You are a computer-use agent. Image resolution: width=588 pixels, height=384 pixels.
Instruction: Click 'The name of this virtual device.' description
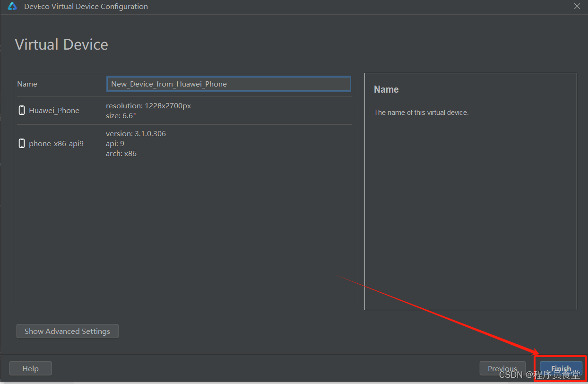(421, 113)
